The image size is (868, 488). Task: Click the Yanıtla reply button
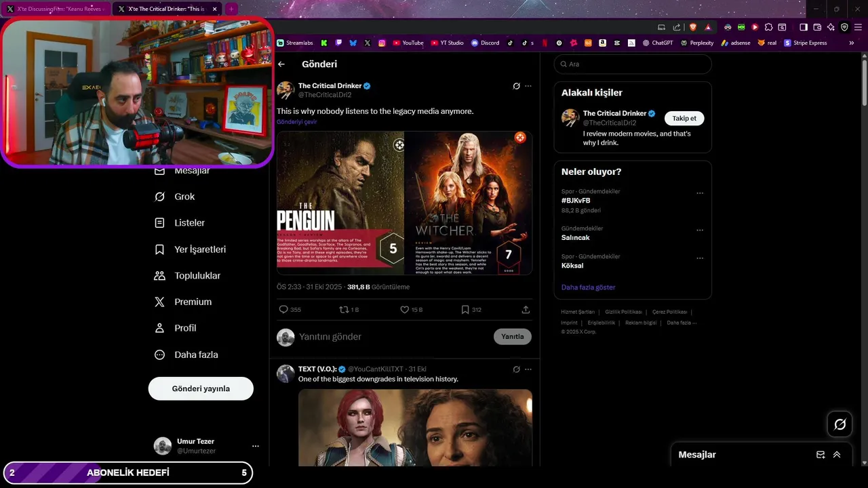coord(513,337)
